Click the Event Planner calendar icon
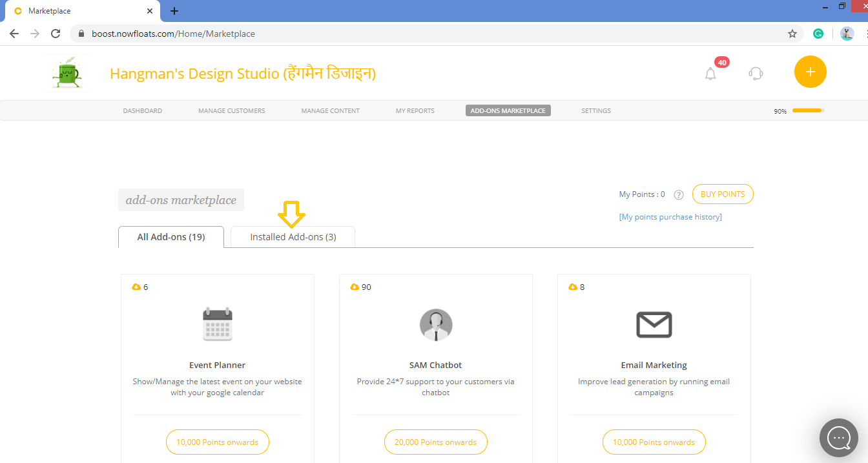 click(217, 325)
